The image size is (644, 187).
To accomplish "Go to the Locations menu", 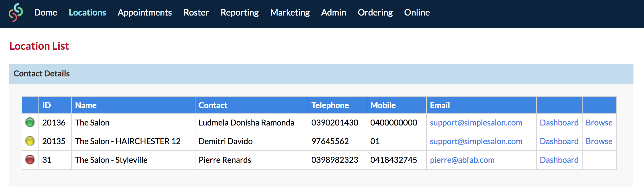I will (x=87, y=12).
